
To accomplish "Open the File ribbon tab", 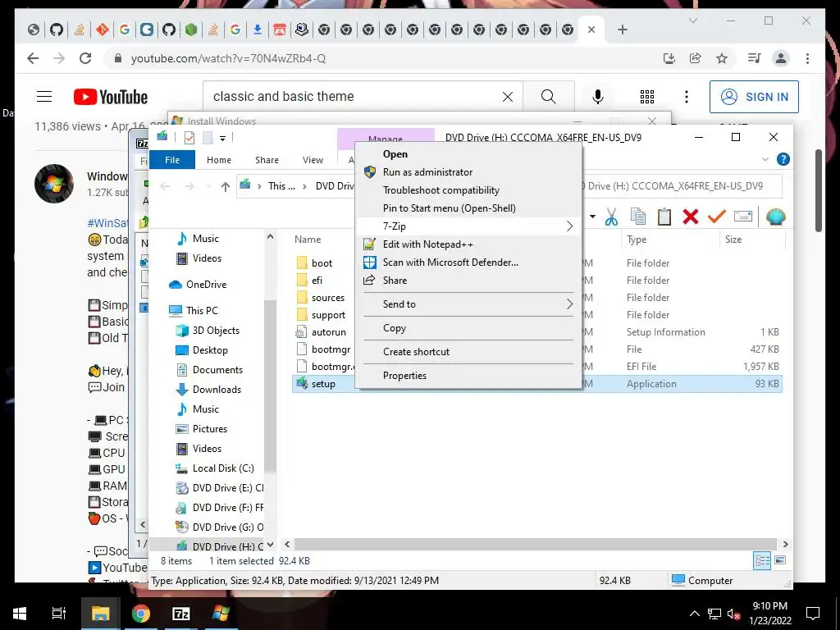I will pos(172,160).
